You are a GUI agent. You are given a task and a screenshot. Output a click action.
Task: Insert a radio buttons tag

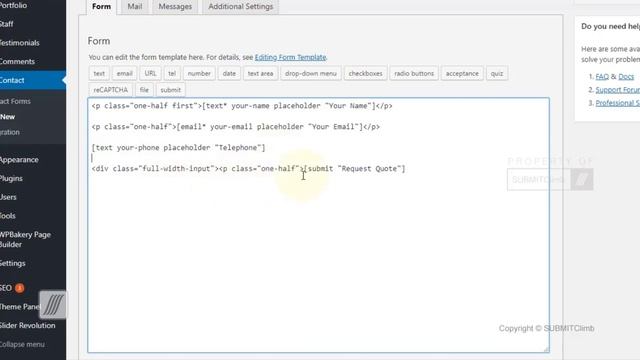pos(414,73)
